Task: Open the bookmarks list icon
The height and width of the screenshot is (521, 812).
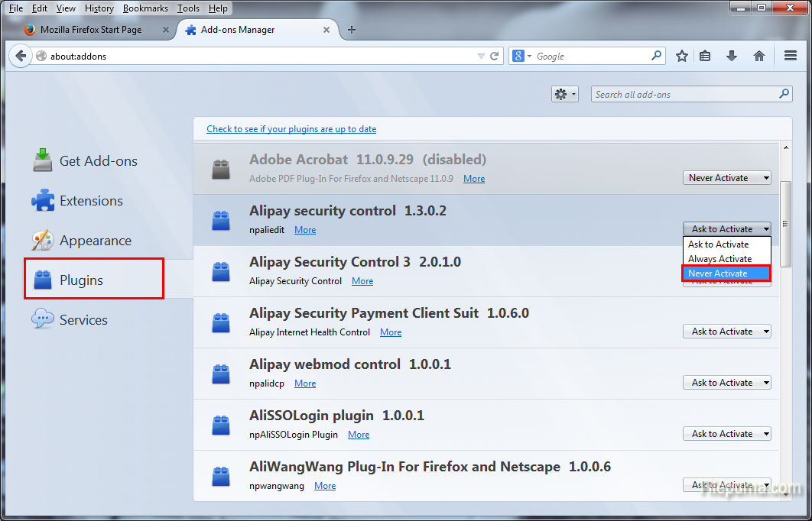Action: click(x=705, y=56)
